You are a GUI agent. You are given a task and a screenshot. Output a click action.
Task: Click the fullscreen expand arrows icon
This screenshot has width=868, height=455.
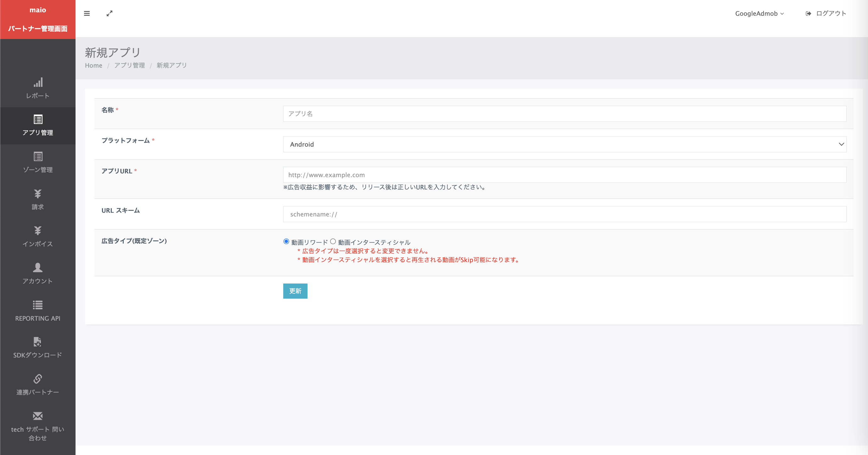pyautogui.click(x=110, y=14)
